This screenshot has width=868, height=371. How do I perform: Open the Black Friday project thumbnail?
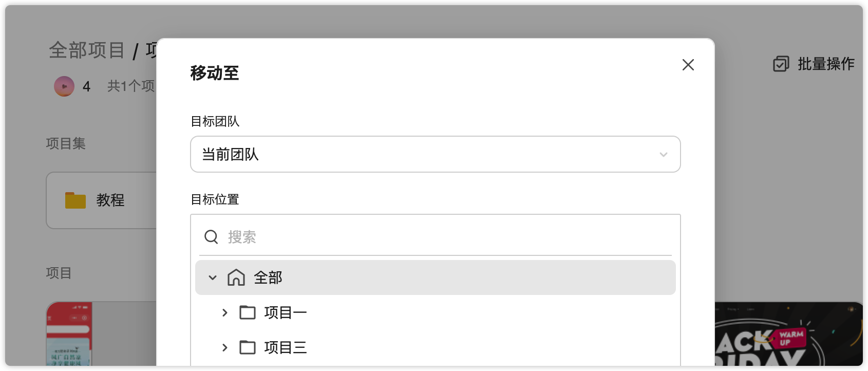(788, 334)
